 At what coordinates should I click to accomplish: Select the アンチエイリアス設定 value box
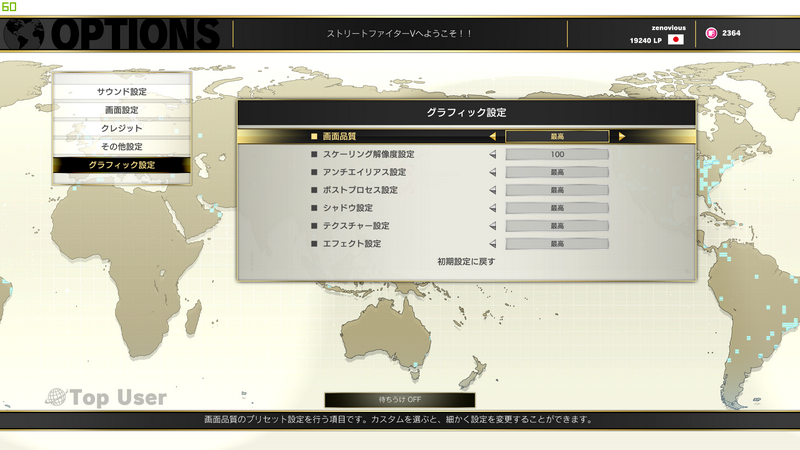pos(557,172)
